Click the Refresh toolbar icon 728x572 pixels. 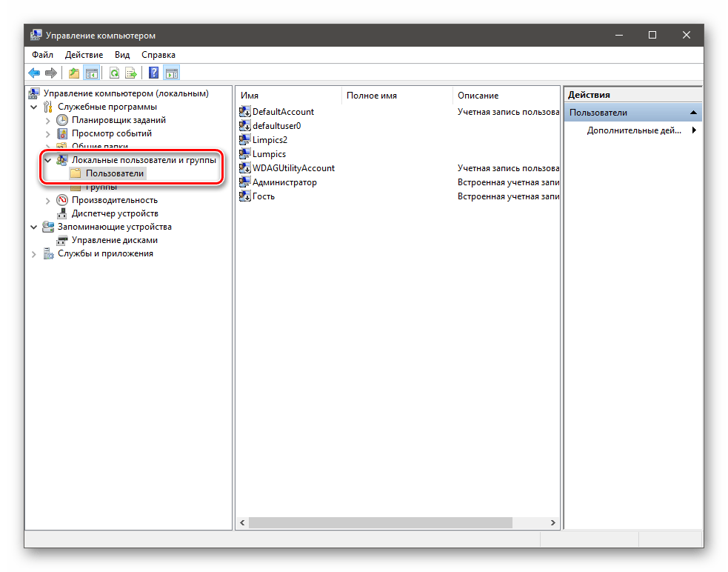click(x=114, y=73)
